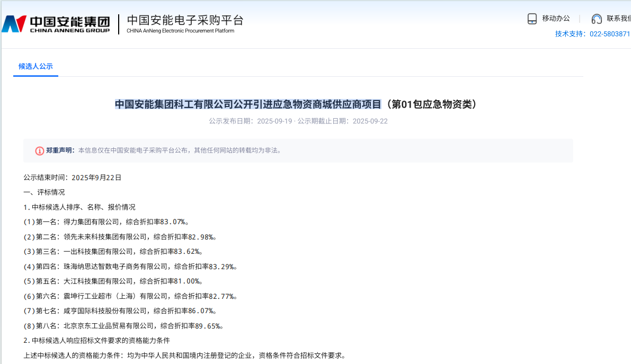
Task: Click third-place candidate 一出科技集团 line
Action: pyautogui.click(x=113, y=251)
